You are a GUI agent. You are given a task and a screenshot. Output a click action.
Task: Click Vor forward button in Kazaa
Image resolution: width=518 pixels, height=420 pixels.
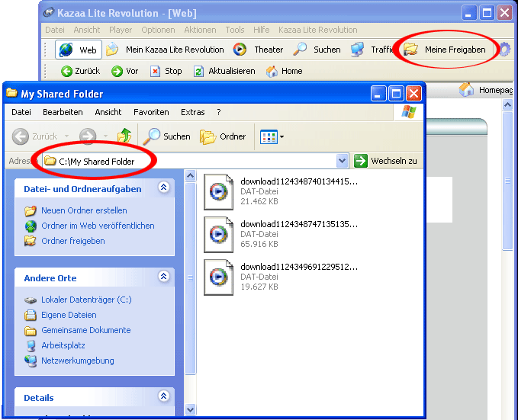[x=124, y=71]
